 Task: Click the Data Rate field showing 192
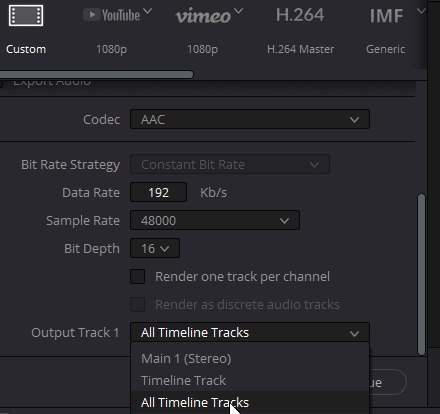(x=158, y=192)
